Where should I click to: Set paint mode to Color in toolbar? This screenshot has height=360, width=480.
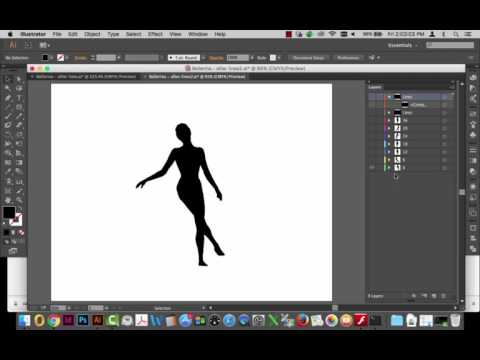[6, 232]
